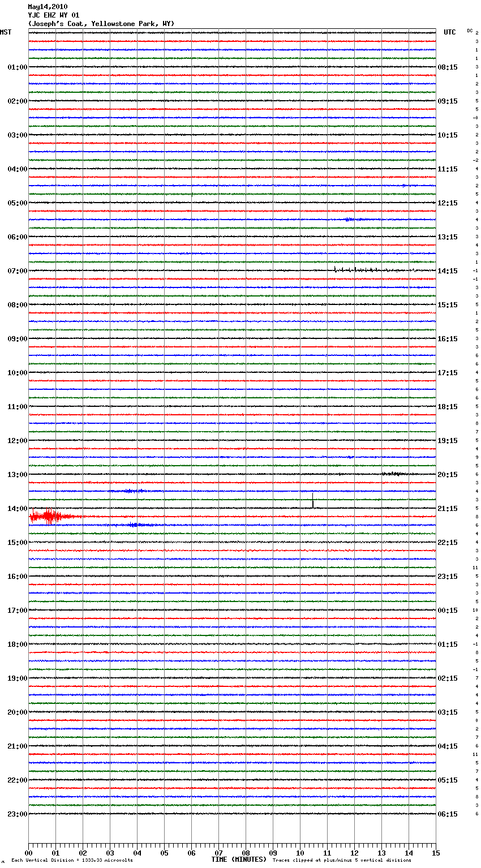The width and height of the screenshot is (481, 868).
Task: Click the 03:15 UTC time label
Action: tap(448, 712)
